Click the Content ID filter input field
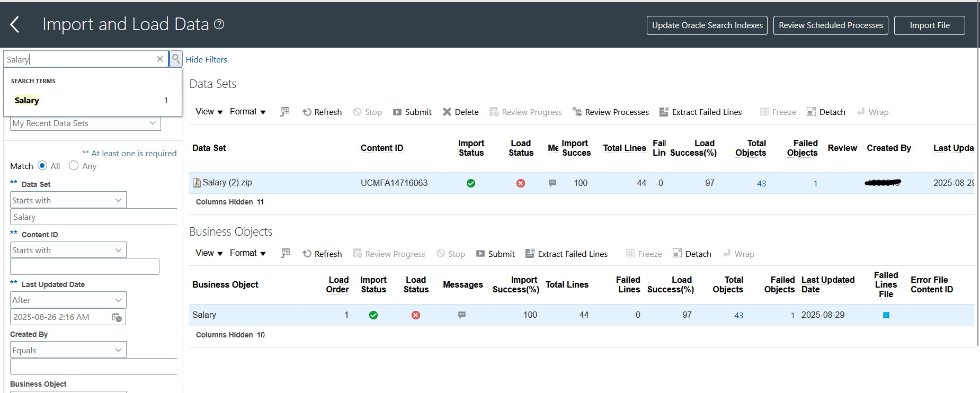The height and width of the screenshot is (393, 980). point(85,266)
